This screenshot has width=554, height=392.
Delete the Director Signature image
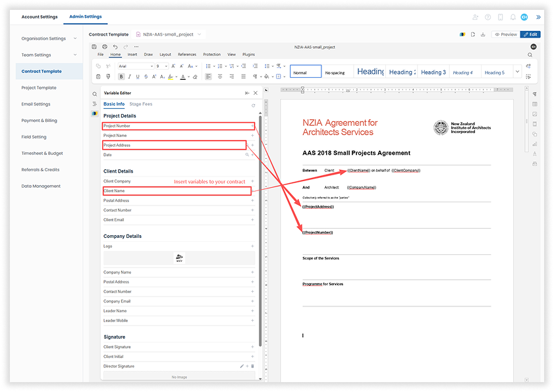tap(252, 366)
